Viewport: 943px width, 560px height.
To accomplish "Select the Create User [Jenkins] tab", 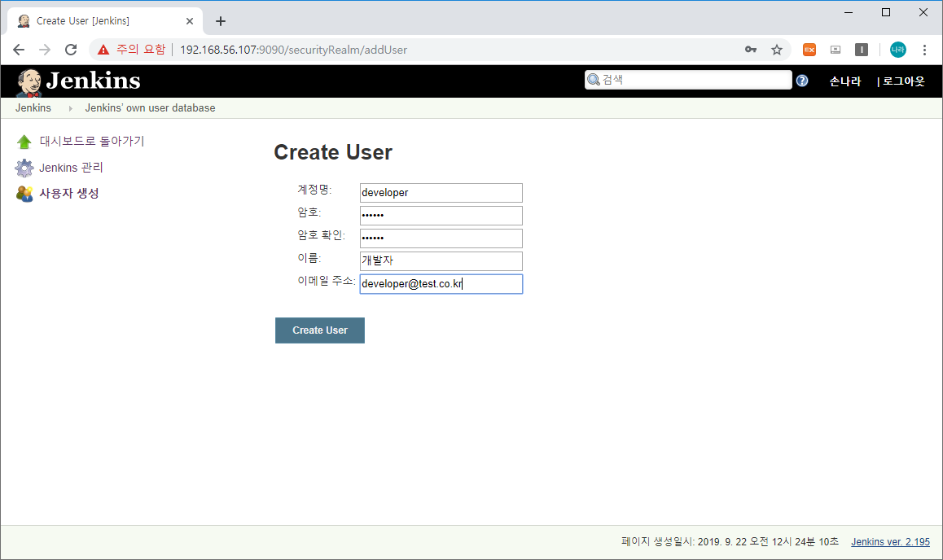I will pyautogui.click(x=105, y=21).
